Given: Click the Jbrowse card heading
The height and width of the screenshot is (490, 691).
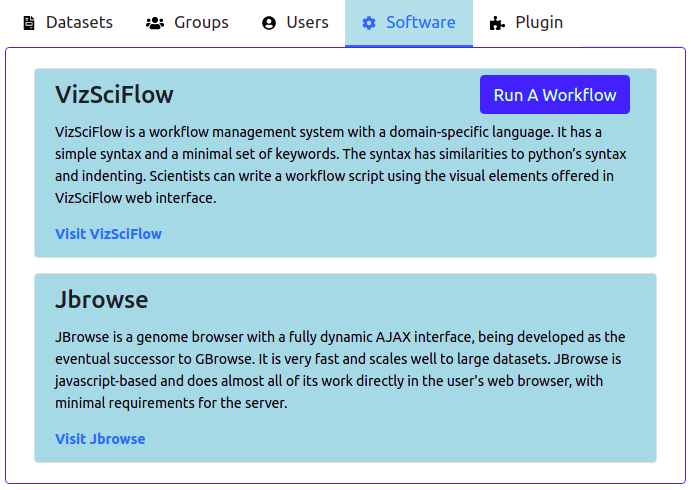Looking at the screenshot, I should [x=101, y=300].
